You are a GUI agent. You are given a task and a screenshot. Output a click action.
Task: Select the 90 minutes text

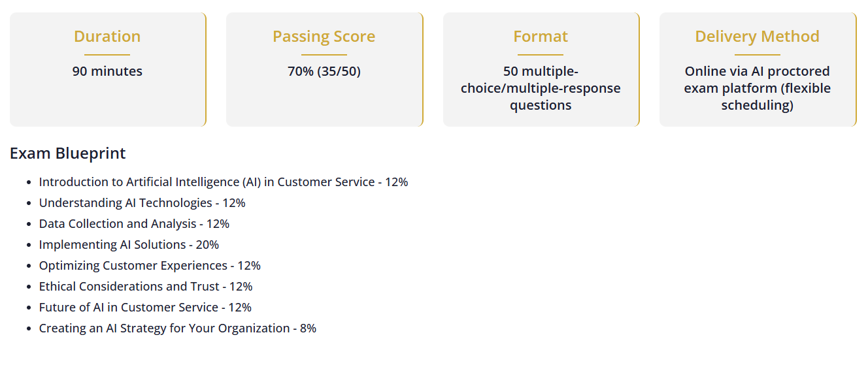(x=107, y=71)
